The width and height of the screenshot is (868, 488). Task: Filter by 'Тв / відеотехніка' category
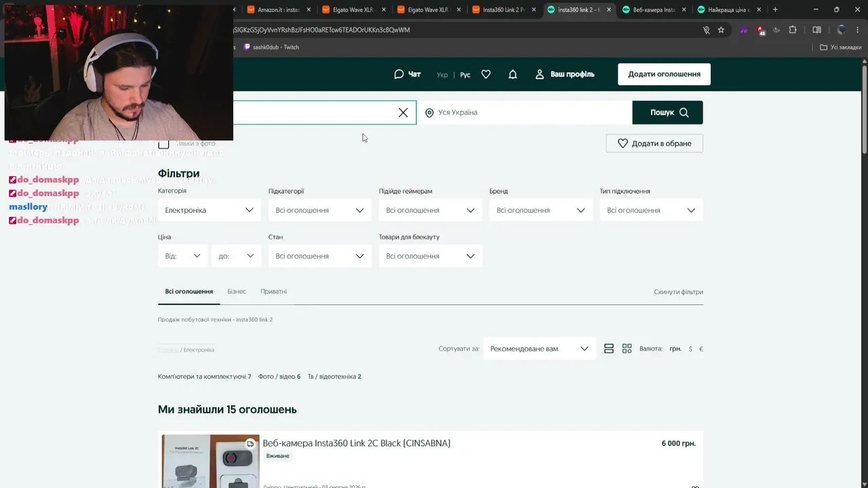[334, 377]
